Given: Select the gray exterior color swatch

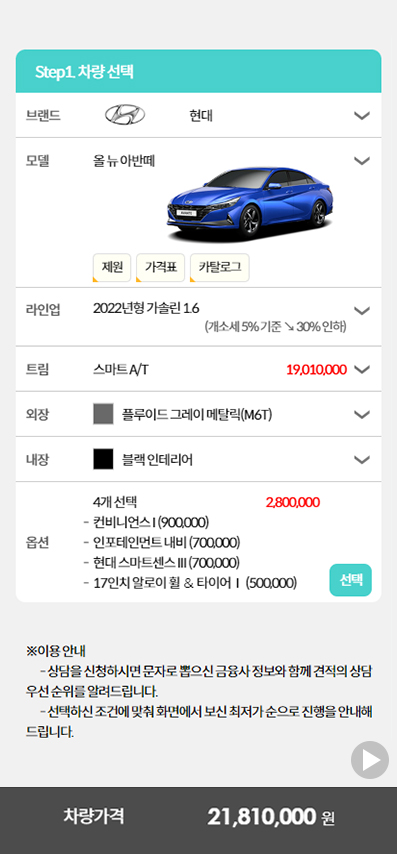Looking at the screenshot, I should point(103,414).
